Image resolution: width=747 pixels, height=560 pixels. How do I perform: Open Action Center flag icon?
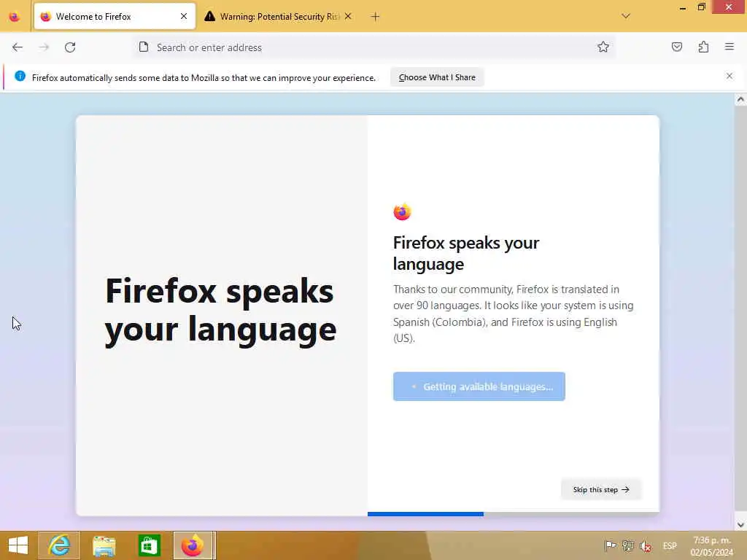point(610,545)
